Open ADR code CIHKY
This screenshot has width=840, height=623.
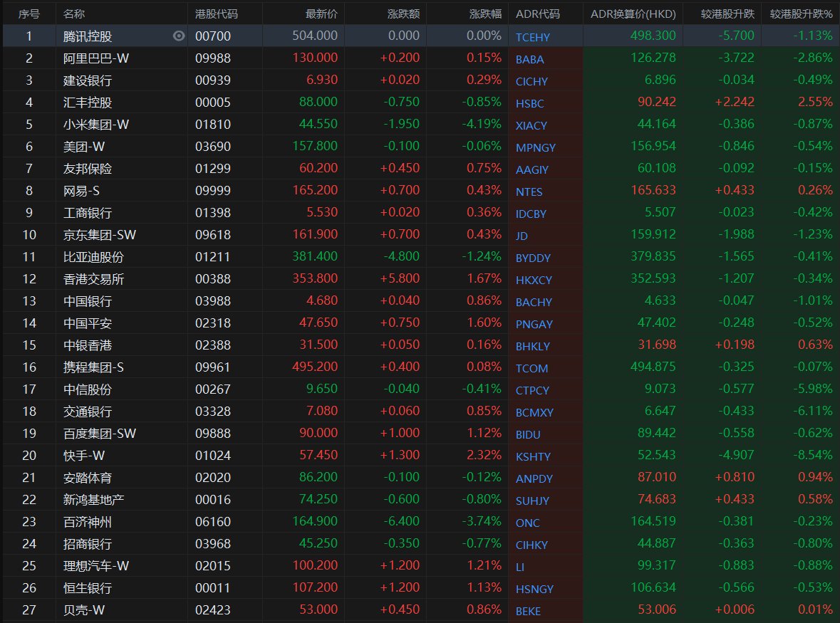click(x=532, y=545)
